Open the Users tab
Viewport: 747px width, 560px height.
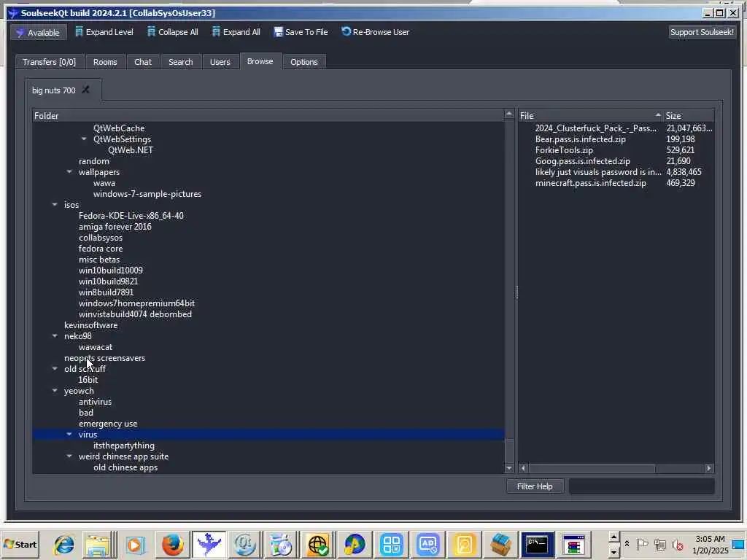[x=220, y=62]
